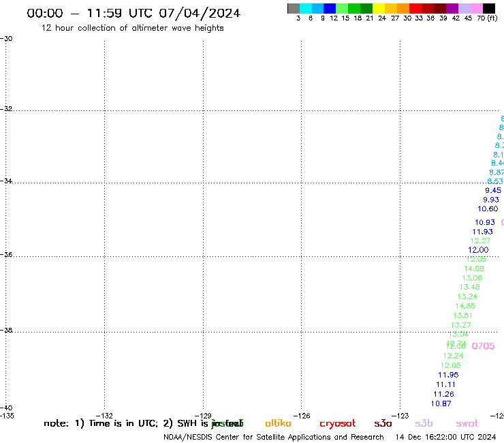This screenshot has height=443, width=504.
Task: Click the longitude axis label "-135"
Action: 7,416
